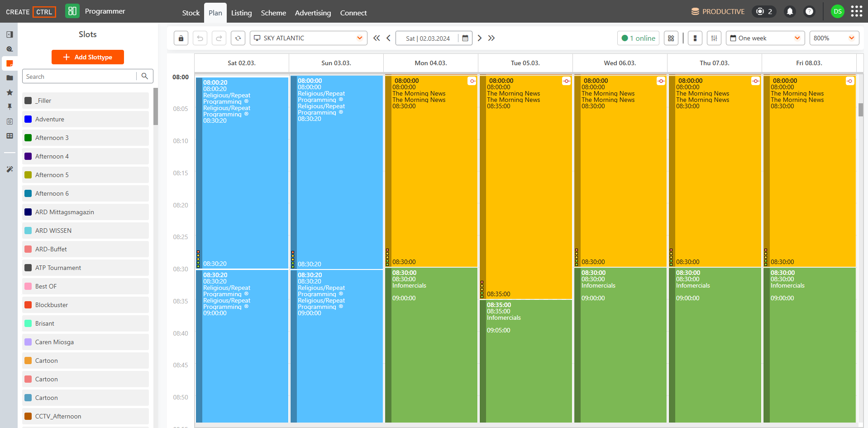Open the calendar date picker icon
Screen dimensions: 868x428
tap(465, 38)
